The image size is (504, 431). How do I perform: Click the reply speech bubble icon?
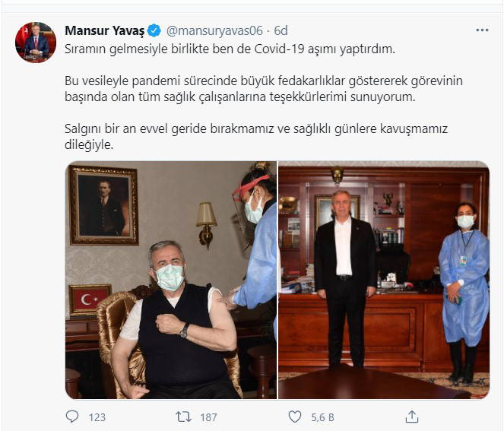tap(72, 417)
